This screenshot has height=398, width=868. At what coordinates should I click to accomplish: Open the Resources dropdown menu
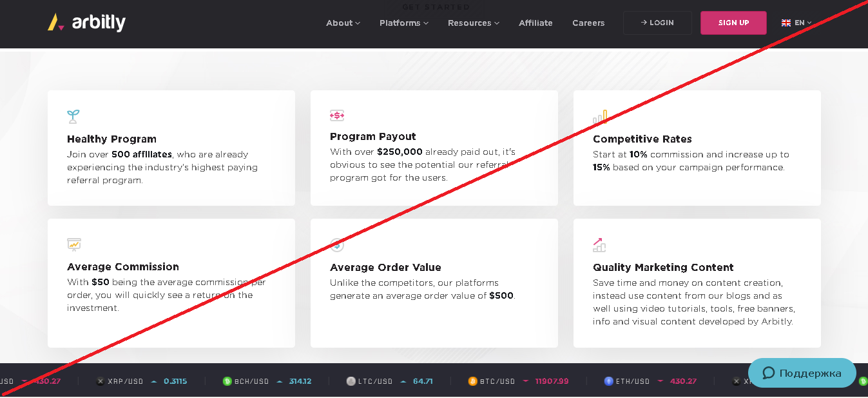473,23
